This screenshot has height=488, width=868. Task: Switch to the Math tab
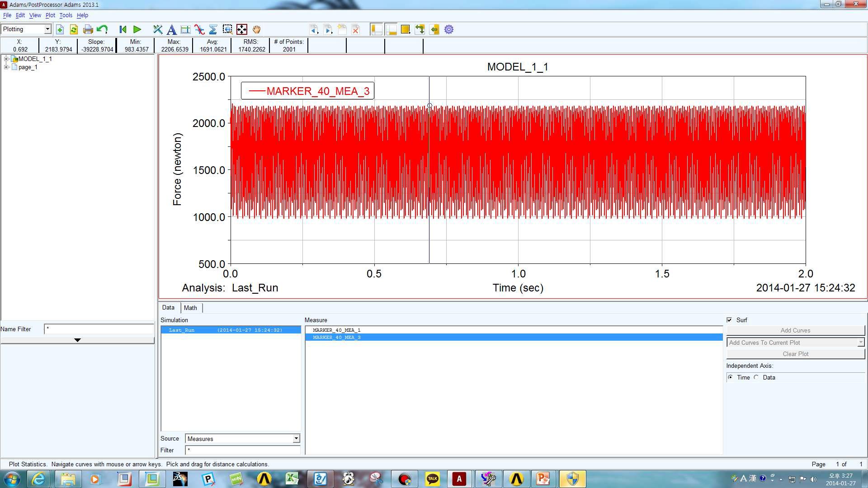tap(190, 307)
